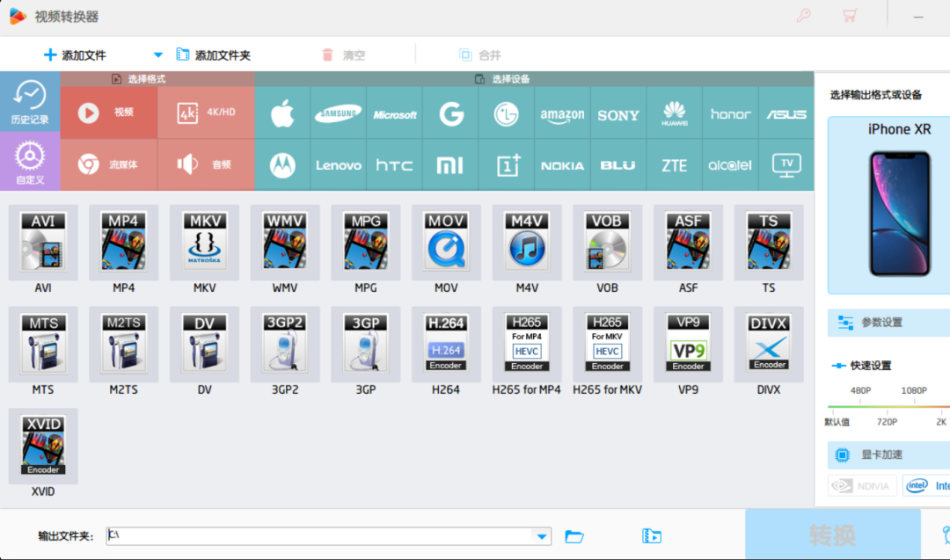Toggle NVIDIA GPU acceleration
The image size is (950, 560).
(861, 485)
